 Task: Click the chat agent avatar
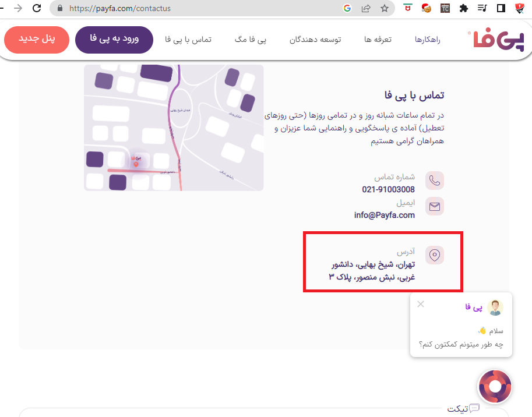[495, 308]
